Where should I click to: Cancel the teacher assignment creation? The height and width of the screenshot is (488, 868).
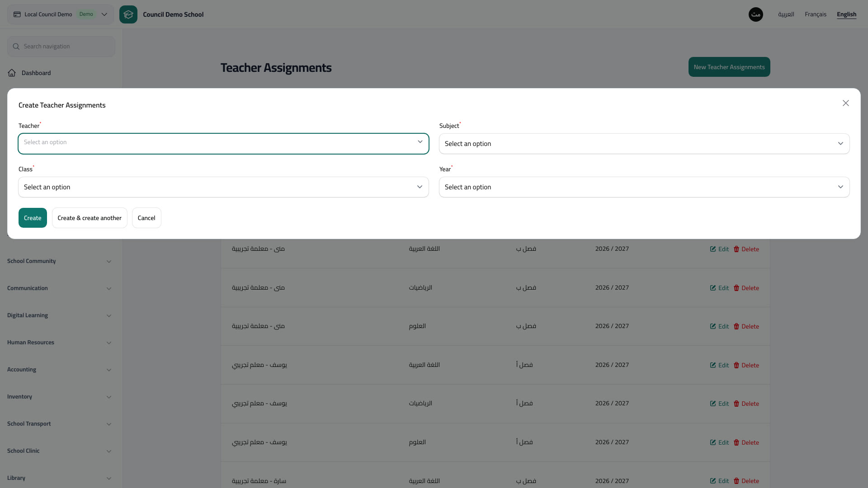point(146,218)
